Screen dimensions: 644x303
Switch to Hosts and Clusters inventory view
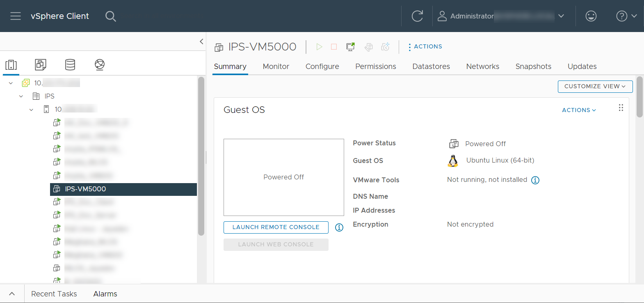(11, 64)
